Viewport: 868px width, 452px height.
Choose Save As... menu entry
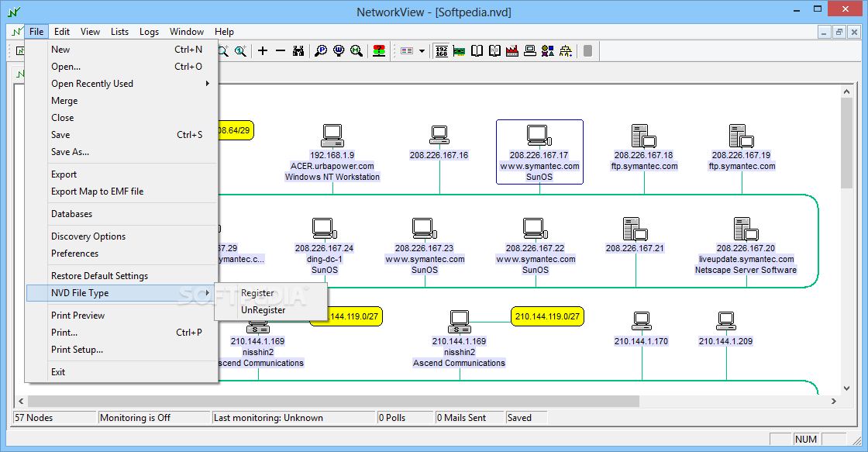point(121,152)
